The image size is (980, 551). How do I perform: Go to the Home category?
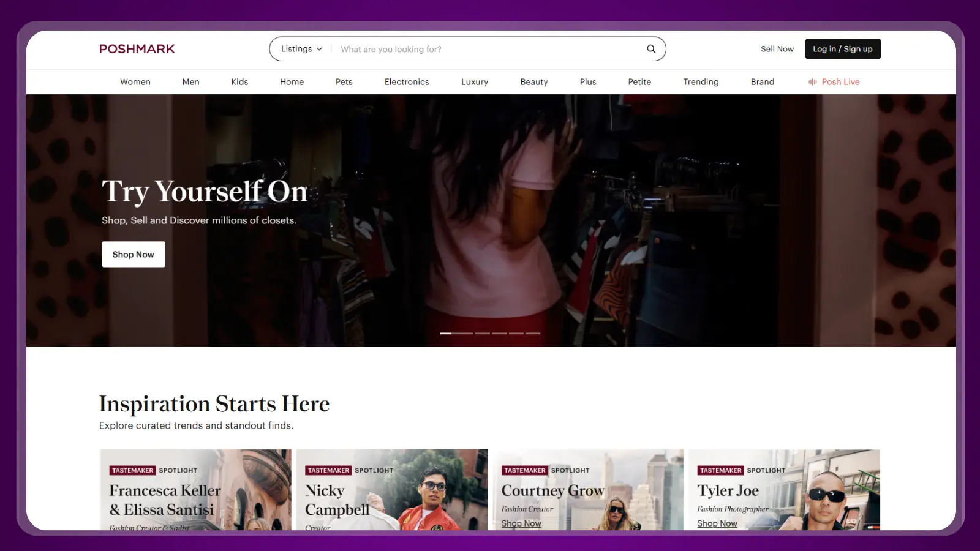292,82
